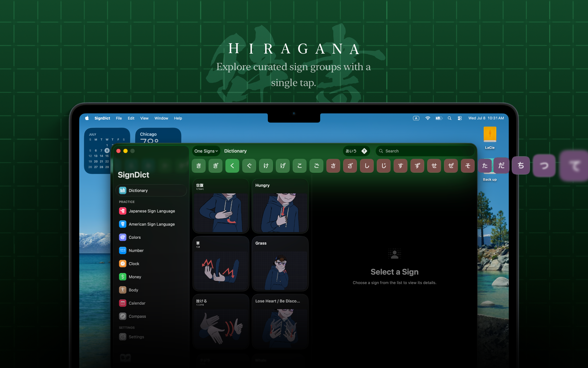Click the date and time in menu bar
588x368 pixels.
pos(486,118)
